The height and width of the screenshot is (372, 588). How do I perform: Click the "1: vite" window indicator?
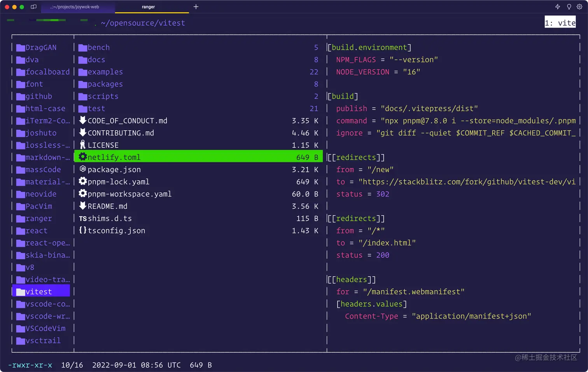tap(560, 22)
